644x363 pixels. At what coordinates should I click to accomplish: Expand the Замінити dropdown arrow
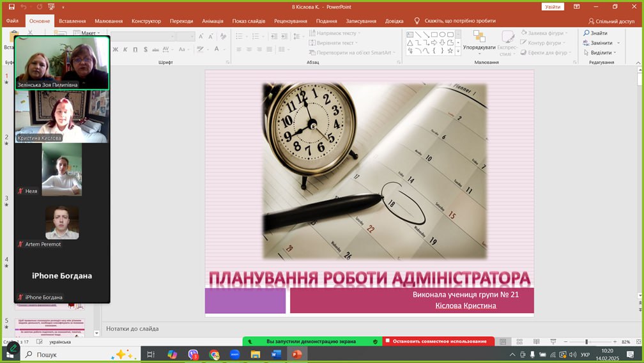pyautogui.click(x=618, y=43)
